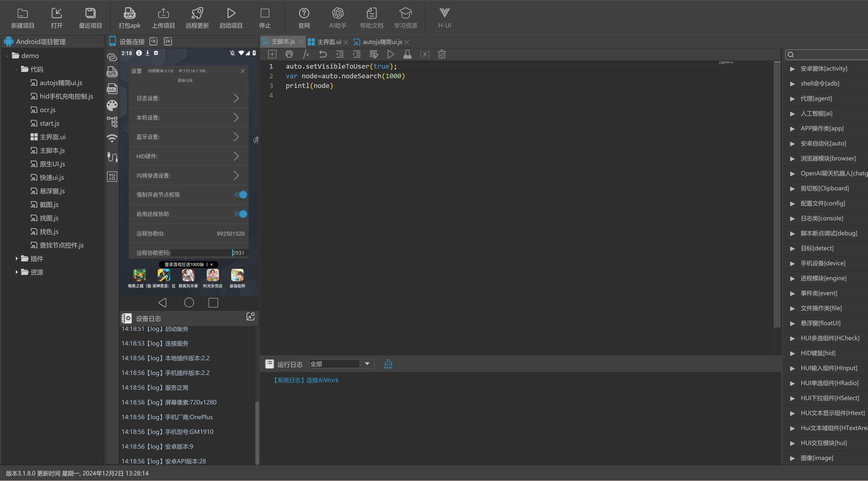The height and width of the screenshot is (481, 868).
Task: Click the undo arrow in editor toolbar
Action: tap(323, 54)
